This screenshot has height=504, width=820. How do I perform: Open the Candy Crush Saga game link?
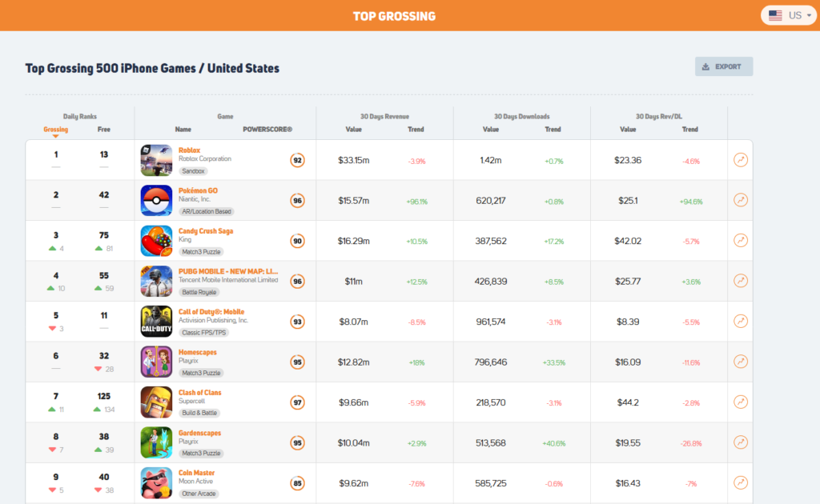[x=206, y=231]
